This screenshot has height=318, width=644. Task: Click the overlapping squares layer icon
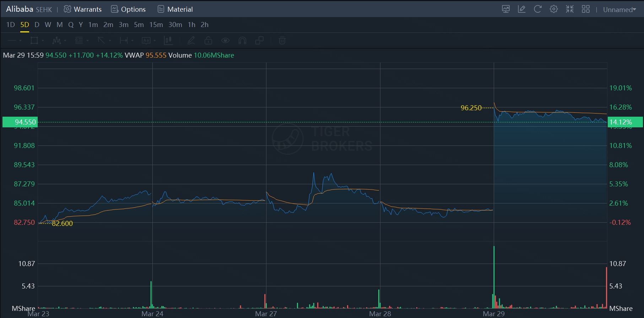tap(260, 41)
